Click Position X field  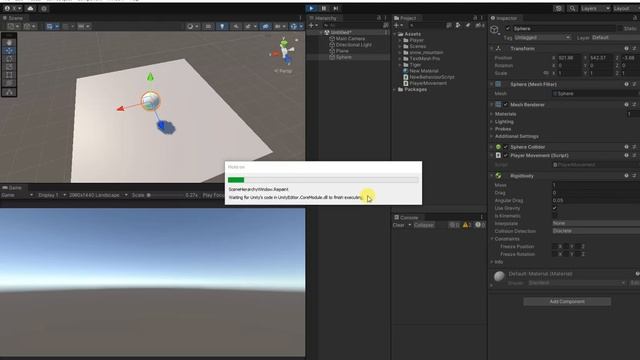click(x=569, y=58)
